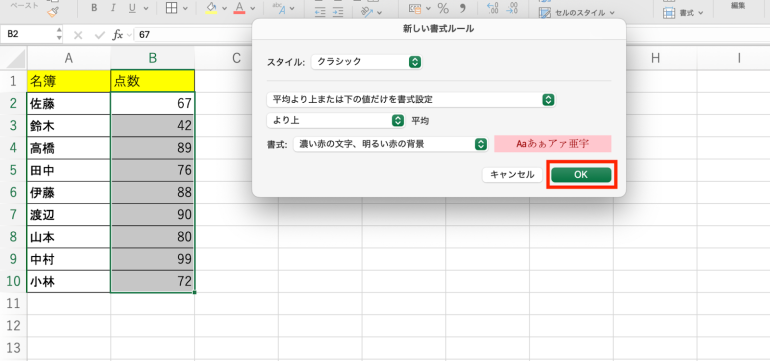The width and height of the screenshot is (770, 361).
Task: Open the セルのスタイル dropdown
Action: tap(577, 13)
